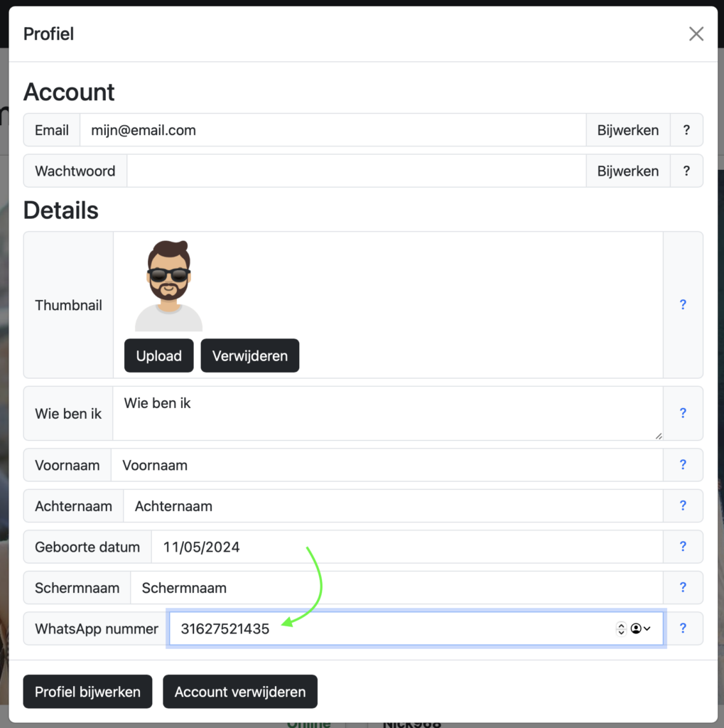Click Verwijderen to remove the thumbnail
This screenshot has width=724, height=728.
click(249, 355)
